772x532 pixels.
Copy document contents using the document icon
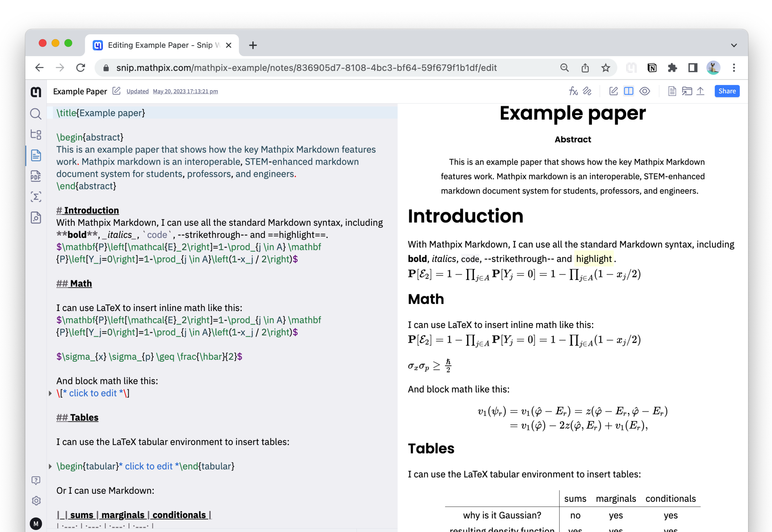(672, 91)
